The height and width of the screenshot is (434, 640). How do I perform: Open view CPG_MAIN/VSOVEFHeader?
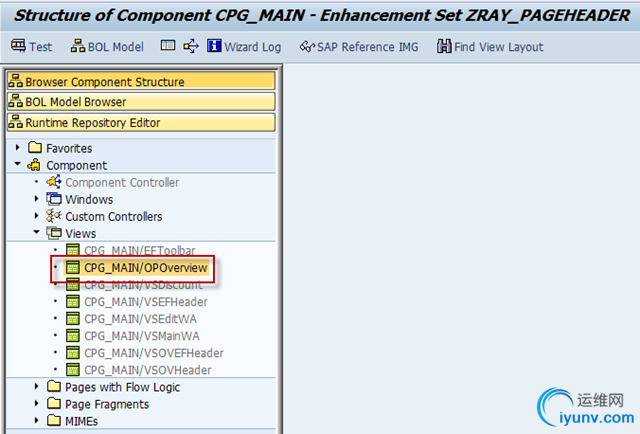point(154,354)
